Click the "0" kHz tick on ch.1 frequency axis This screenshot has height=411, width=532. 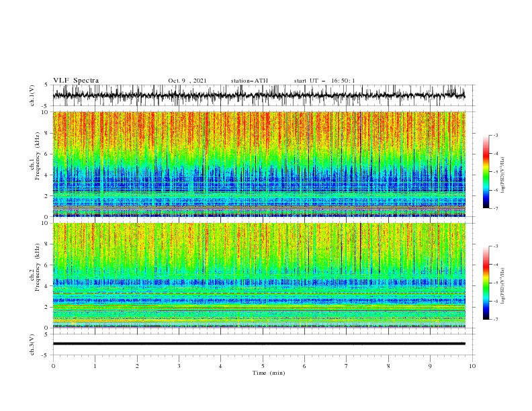(x=46, y=217)
